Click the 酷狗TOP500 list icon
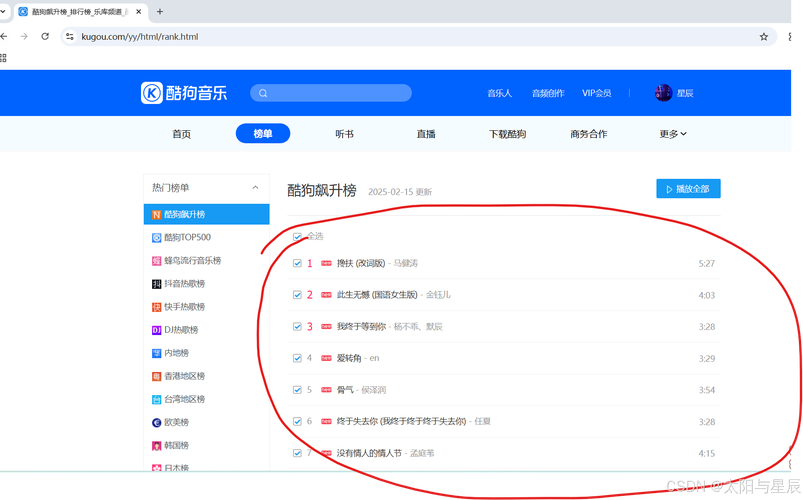The height and width of the screenshot is (500, 803). click(x=157, y=238)
